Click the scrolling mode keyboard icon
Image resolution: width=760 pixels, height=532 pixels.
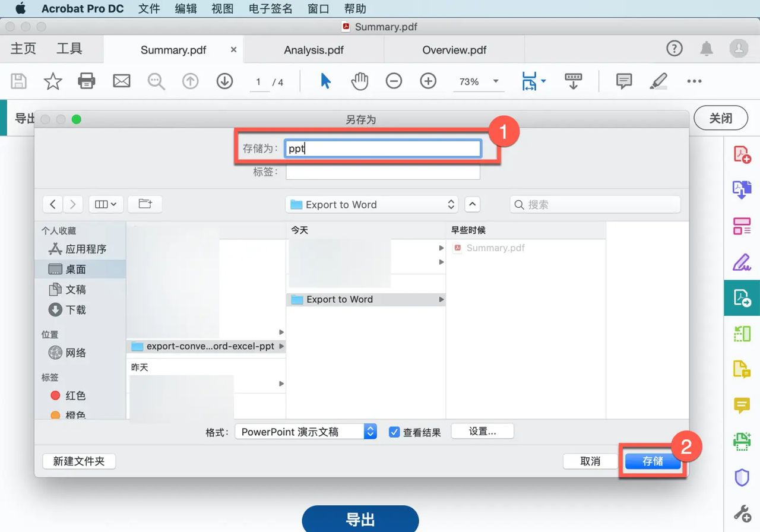click(573, 81)
